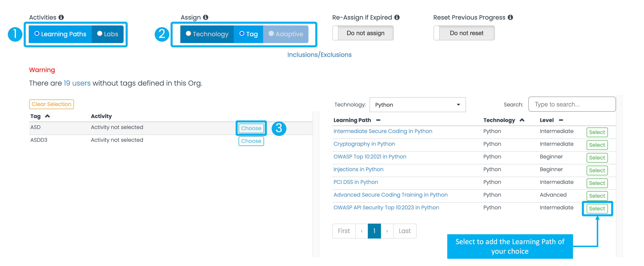This screenshot has height=266, width=644.
Task: Open Advanced Secure Coding Training in Python link
Action: (390, 195)
